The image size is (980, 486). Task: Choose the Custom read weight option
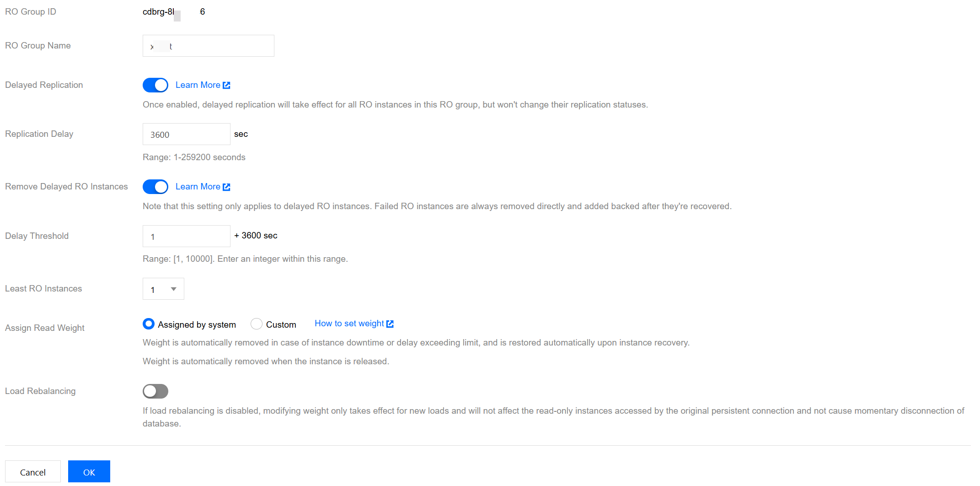pyautogui.click(x=257, y=324)
